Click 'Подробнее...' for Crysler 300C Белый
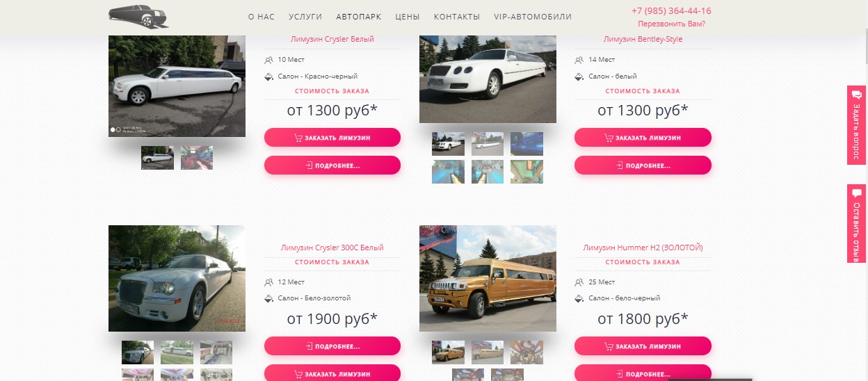This screenshot has height=381, width=868. point(332,346)
